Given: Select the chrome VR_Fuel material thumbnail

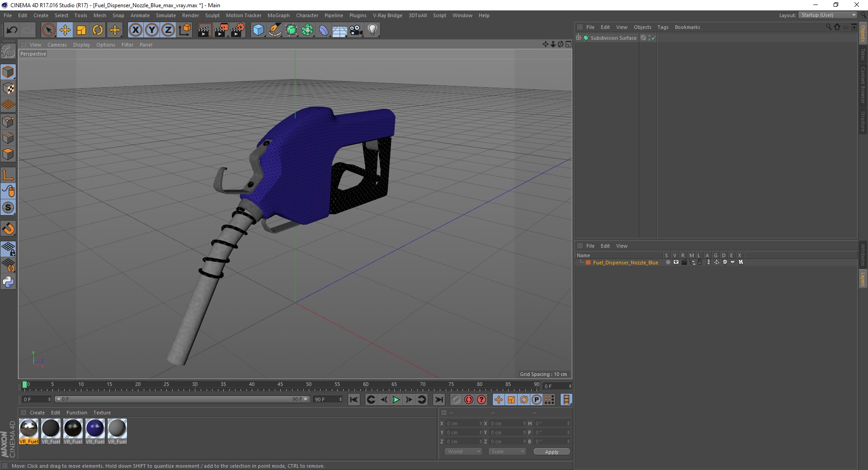Looking at the screenshot, I should pos(29,428).
